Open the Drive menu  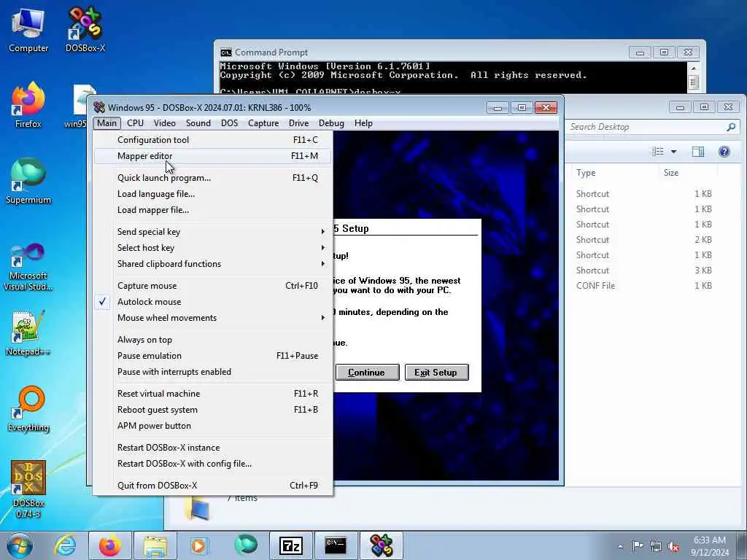click(x=298, y=123)
